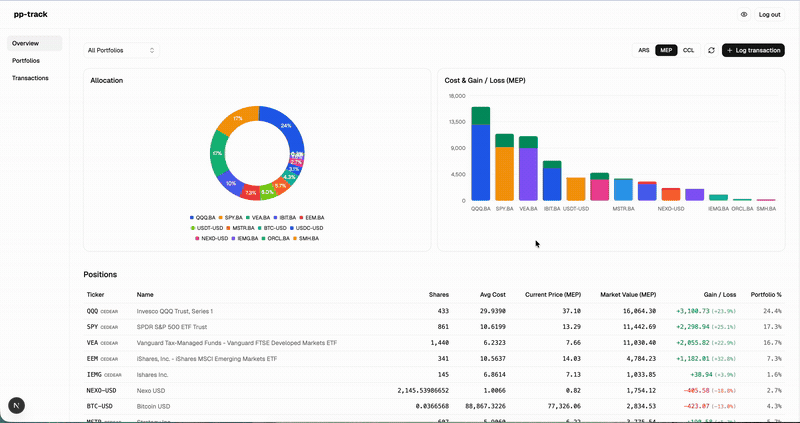Click the NEXO-USD legend entry
This screenshot has height=423, width=800.
click(x=212, y=238)
